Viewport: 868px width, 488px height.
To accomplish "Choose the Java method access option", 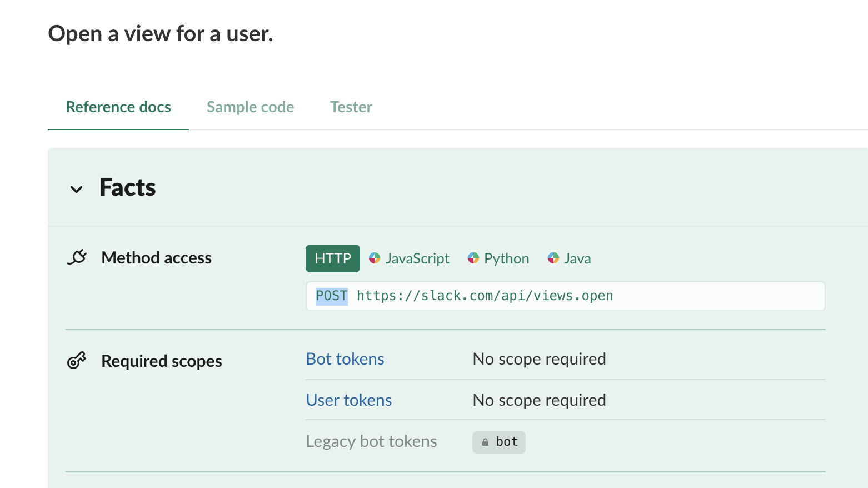I will coord(577,258).
